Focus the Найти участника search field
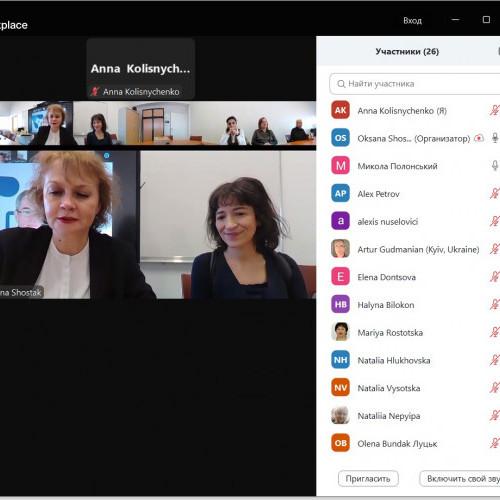This screenshot has width=500, height=500. (x=414, y=84)
